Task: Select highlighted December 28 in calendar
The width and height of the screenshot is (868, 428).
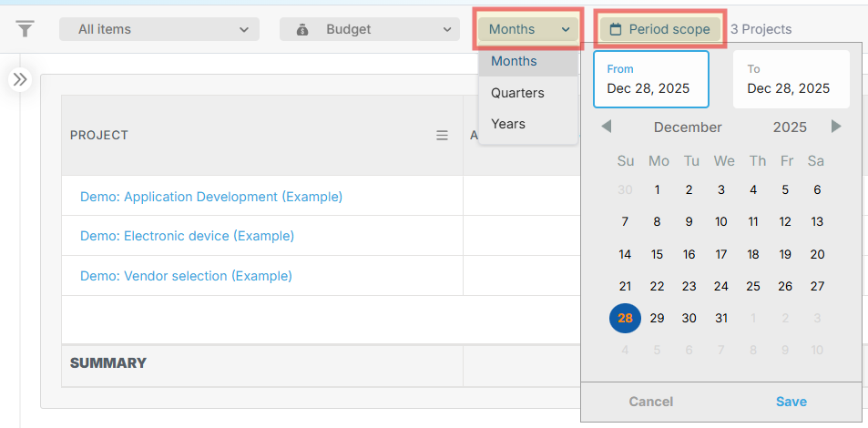Action: click(625, 319)
